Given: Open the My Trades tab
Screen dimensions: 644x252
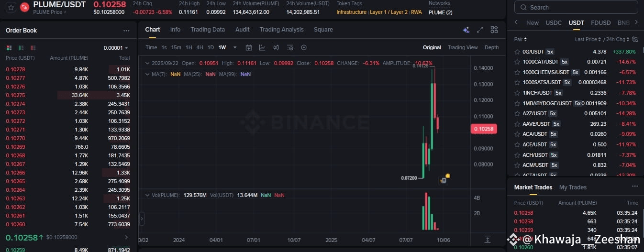Looking at the screenshot, I should (x=573, y=187).
